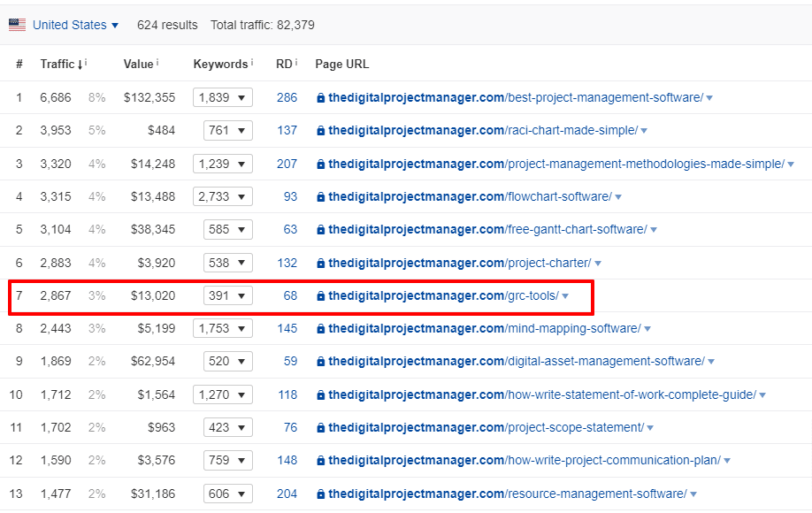Select the traffic figure 6,686
The height and width of the screenshot is (513, 812).
point(56,97)
